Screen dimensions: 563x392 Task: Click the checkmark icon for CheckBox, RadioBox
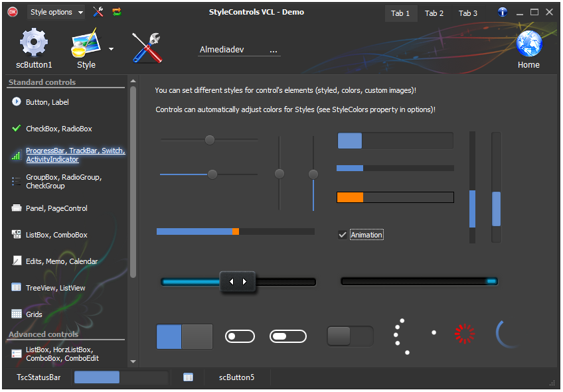point(16,128)
